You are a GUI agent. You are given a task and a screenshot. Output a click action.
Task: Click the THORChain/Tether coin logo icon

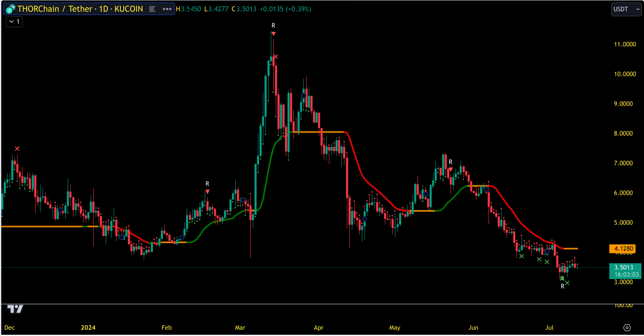[10, 9]
